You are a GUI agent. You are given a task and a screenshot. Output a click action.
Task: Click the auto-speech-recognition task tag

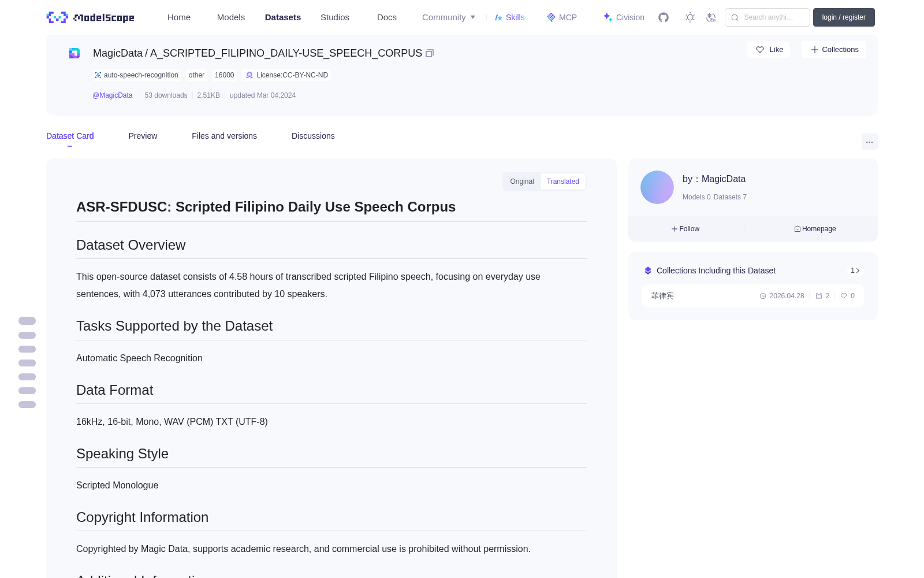point(136,75)
